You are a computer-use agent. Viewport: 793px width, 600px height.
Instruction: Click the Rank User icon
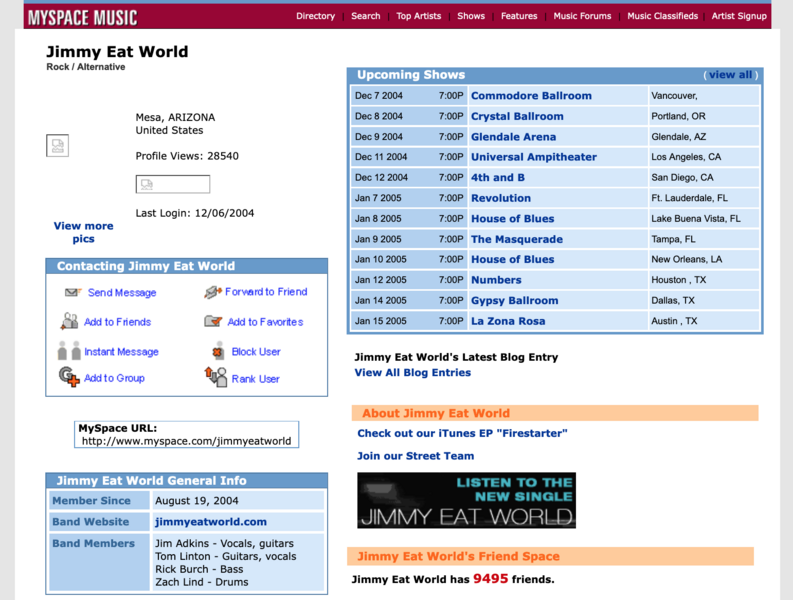click(216, 377)
